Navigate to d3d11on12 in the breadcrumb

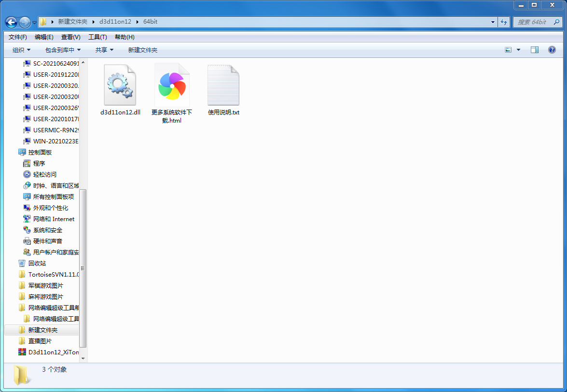(115, 22)
